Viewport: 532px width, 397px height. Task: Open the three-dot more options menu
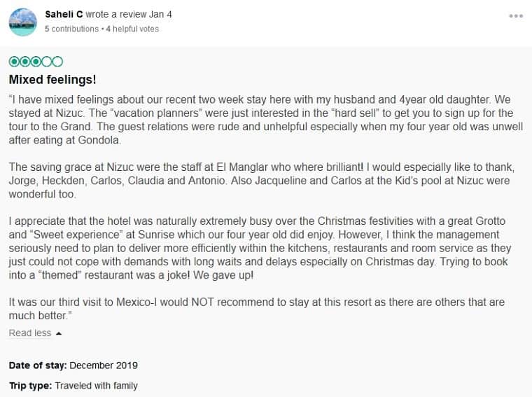[516, 16]
